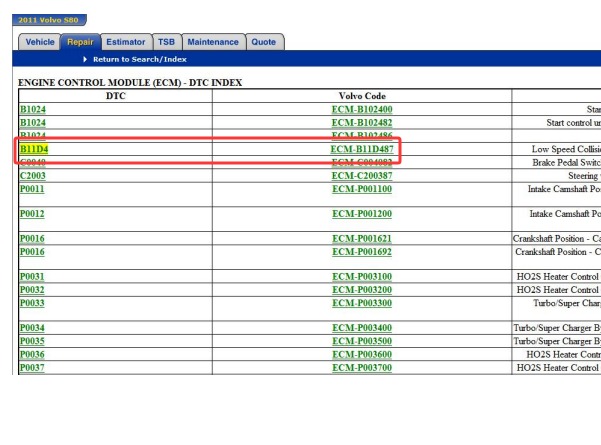Click Volvo code ECM-P003700
The width and height of the screenshot is (601, 445).
coord(362,368)
